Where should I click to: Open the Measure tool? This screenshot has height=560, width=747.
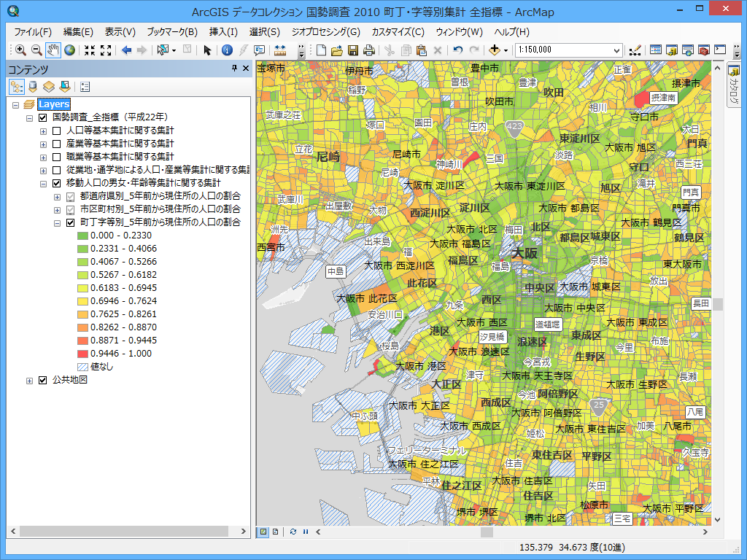tap(280, 50)
